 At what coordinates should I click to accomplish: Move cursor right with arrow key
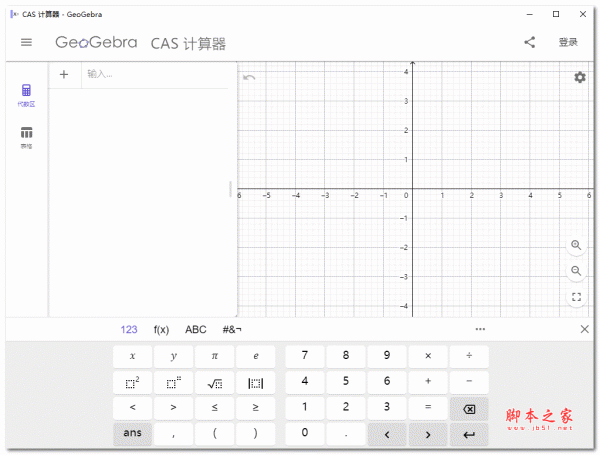[x=428, y=434]
